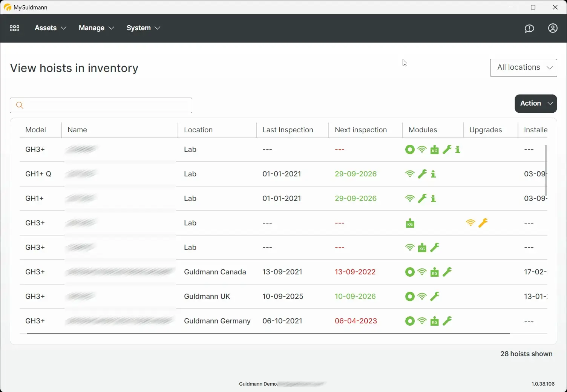Click the vertical table scrollbar

click(546, 170)
